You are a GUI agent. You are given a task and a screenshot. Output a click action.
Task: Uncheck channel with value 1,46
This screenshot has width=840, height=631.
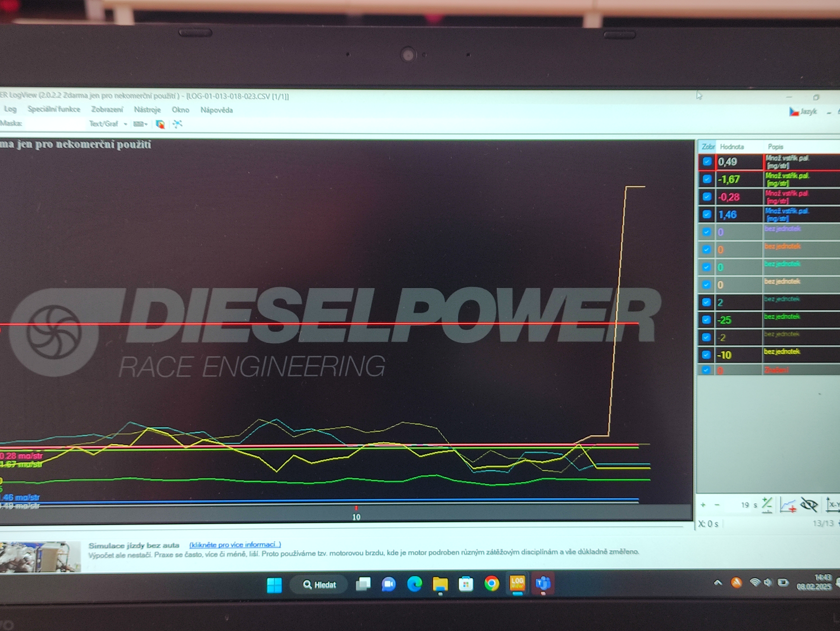coord(707,214)
